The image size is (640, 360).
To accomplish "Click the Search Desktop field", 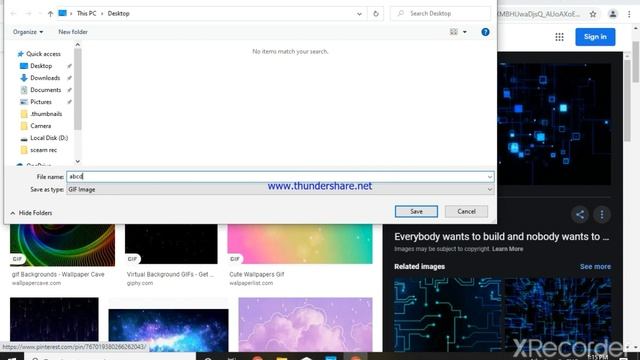I will pyautogui.click(x=441, y=13).
